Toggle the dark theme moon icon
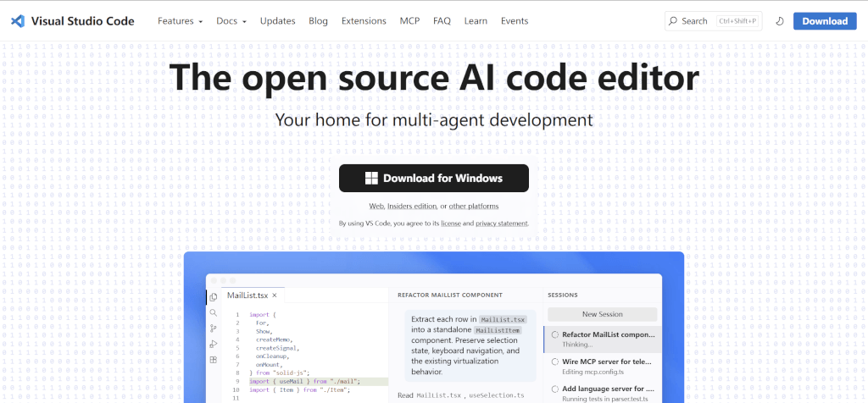868x403 pixels. pos(780,21)
